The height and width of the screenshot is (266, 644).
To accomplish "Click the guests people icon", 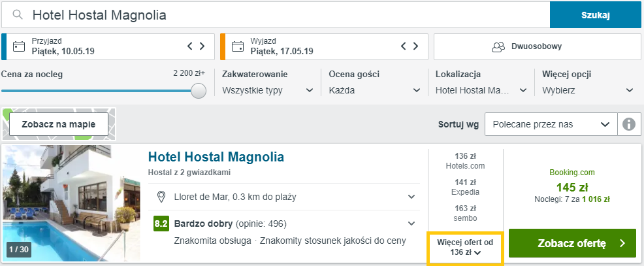I will 498,46.
